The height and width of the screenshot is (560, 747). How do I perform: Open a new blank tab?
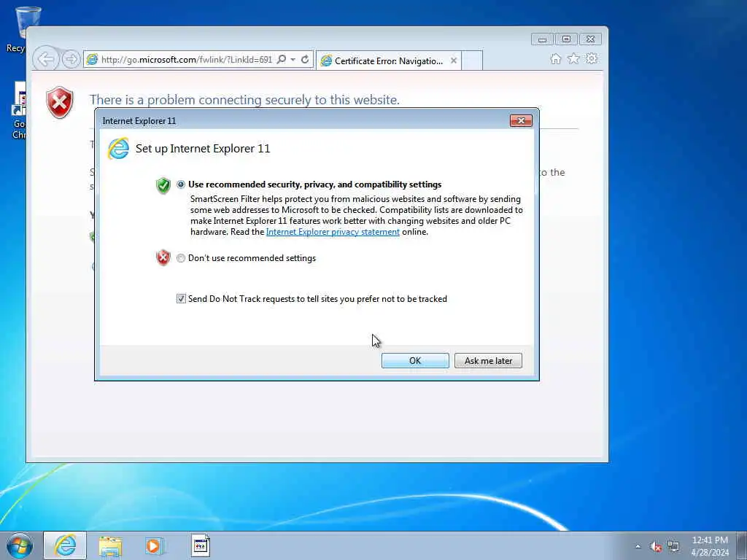pos(472,61)
